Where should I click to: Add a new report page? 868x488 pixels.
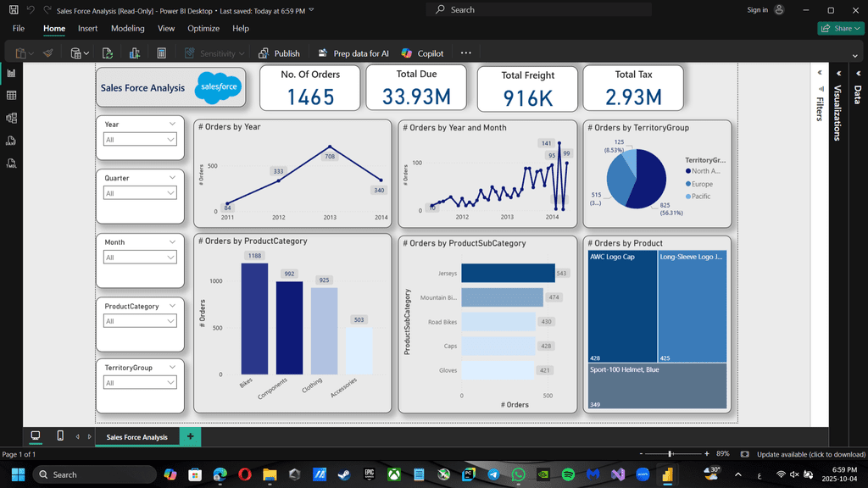coord(190,436)
